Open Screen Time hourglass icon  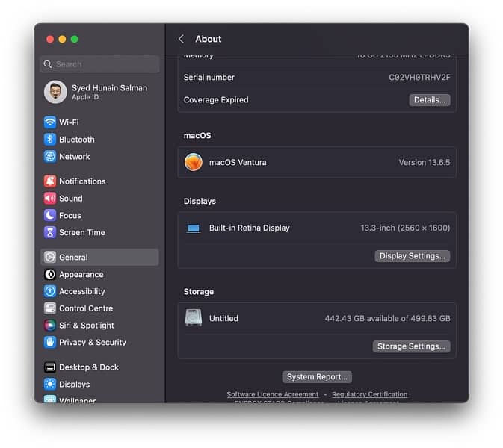pos(50,233)
